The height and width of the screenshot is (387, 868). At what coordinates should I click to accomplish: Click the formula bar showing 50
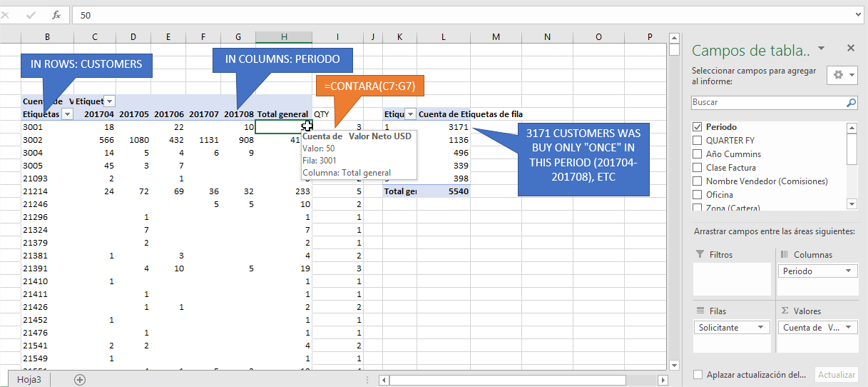click(x=462, y=15)
